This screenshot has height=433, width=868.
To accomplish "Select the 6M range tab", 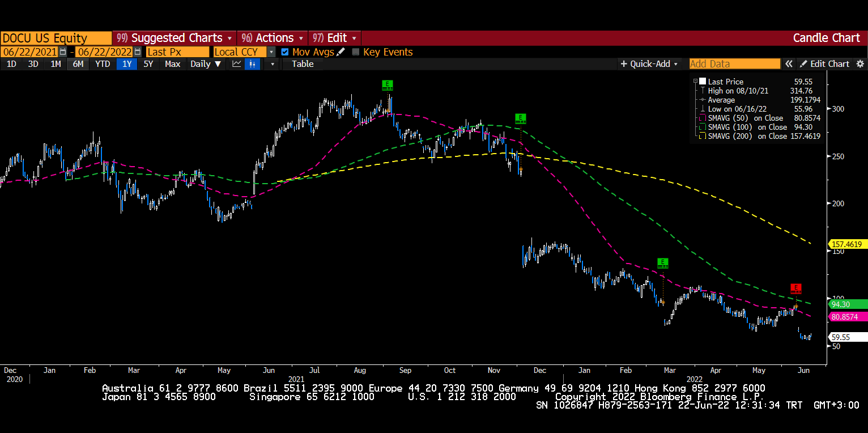I will [x=78, y=64].
